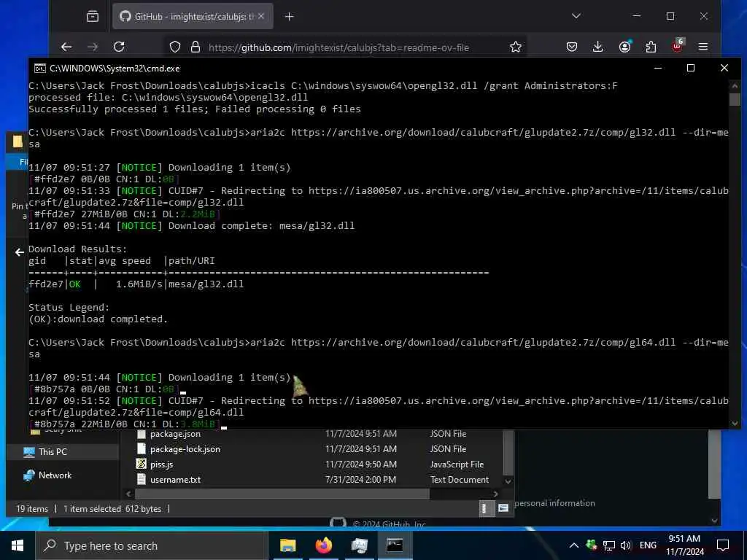The image size is (747, 560).
Task: Click the piss.js JavaScript file icon
Action: (x=141, y=464)
